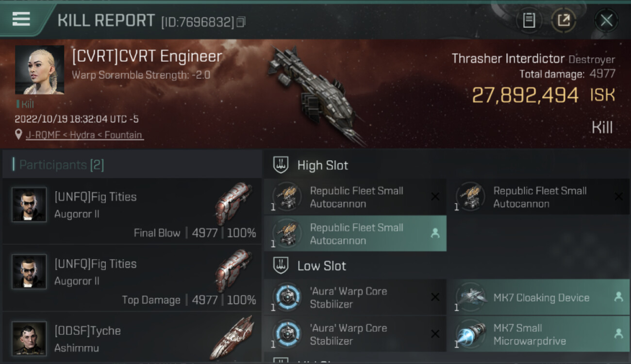View CVRT Engineer's portrait

[x=40, y=70]
